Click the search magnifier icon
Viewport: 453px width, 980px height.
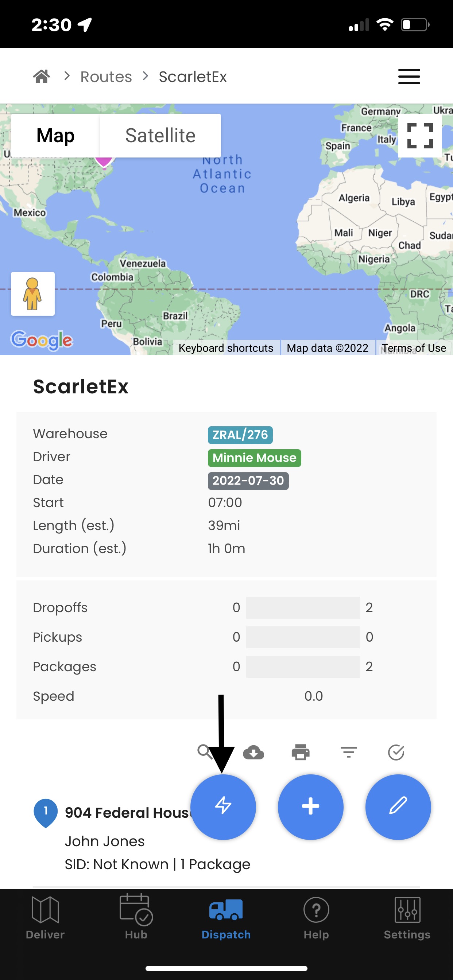tap(204, 751)
